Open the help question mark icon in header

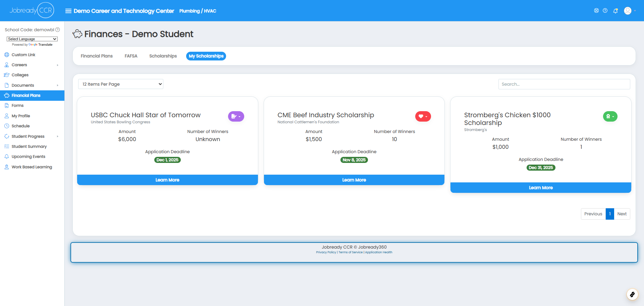click(605, 11)
